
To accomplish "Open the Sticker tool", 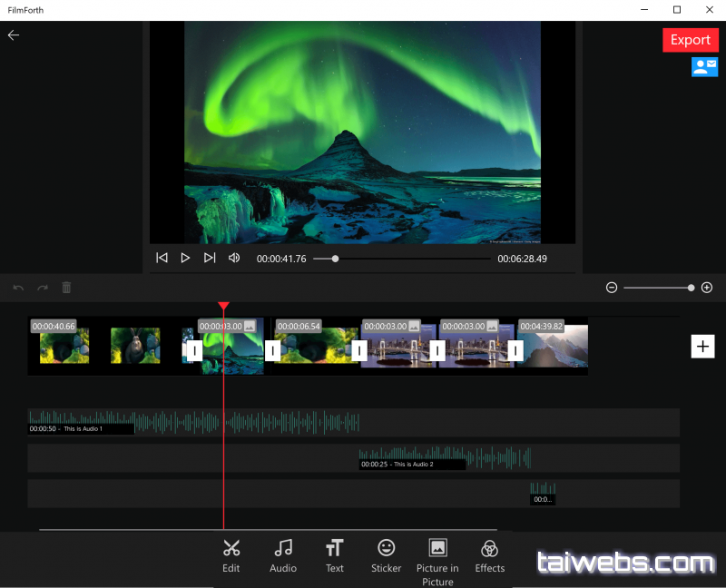I will click(386, 554).
